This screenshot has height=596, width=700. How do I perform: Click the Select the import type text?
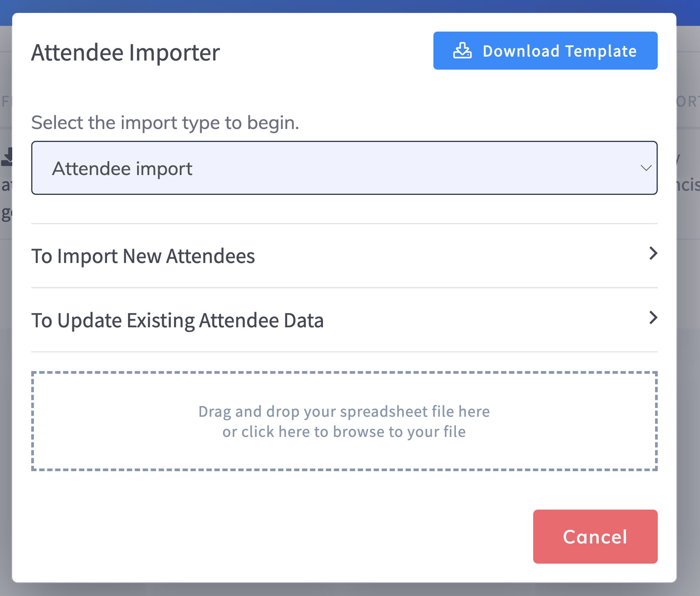point(165,122)
